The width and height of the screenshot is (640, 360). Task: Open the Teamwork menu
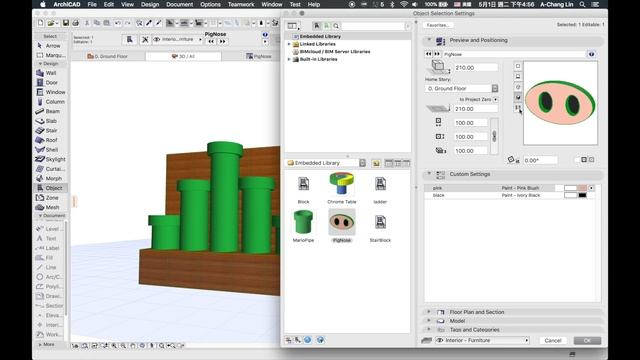241,4
